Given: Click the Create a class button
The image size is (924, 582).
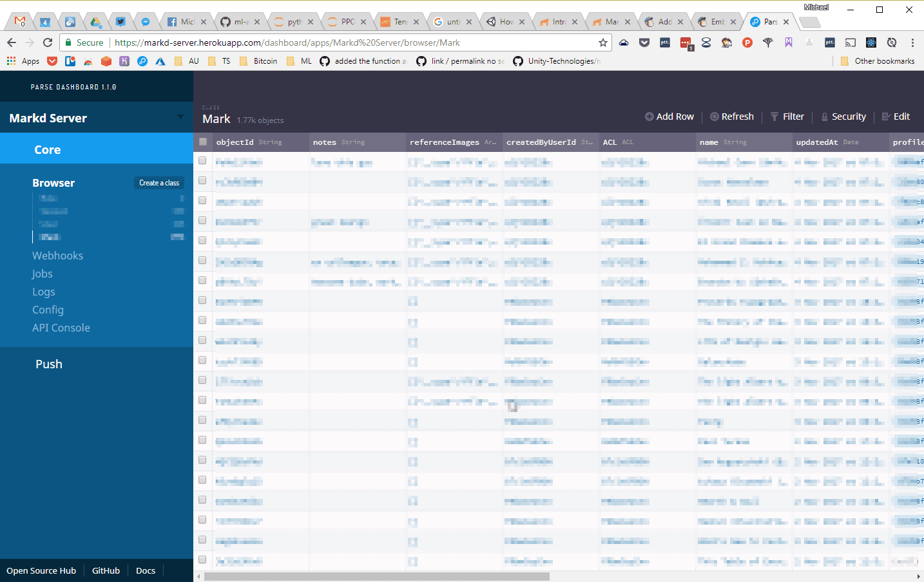Looking at the screenshot, I should tap(159, 183).
